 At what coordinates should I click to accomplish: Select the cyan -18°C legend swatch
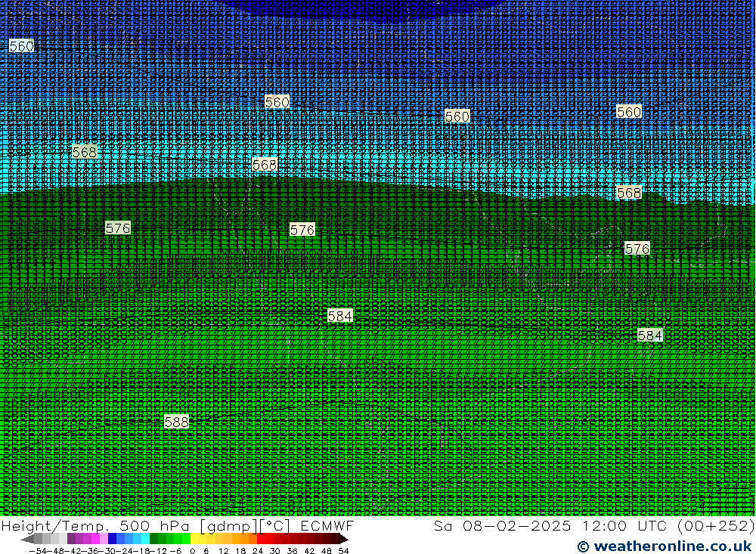coord(145,539)
